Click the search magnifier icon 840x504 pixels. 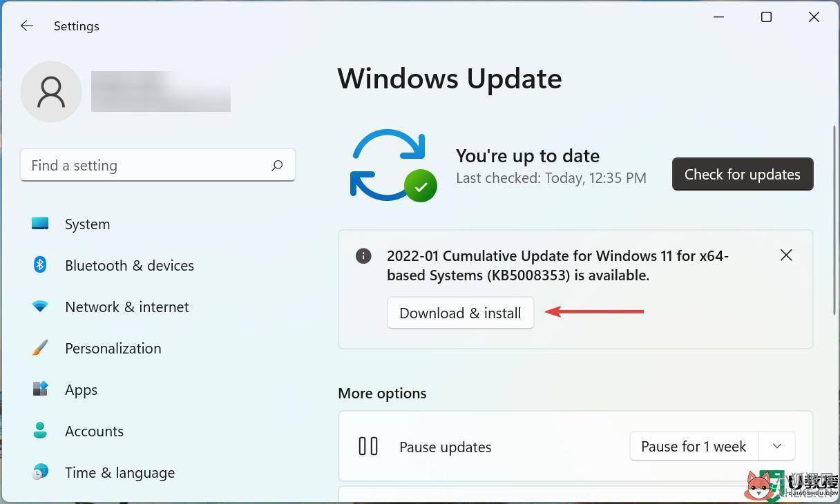[277, 166]
